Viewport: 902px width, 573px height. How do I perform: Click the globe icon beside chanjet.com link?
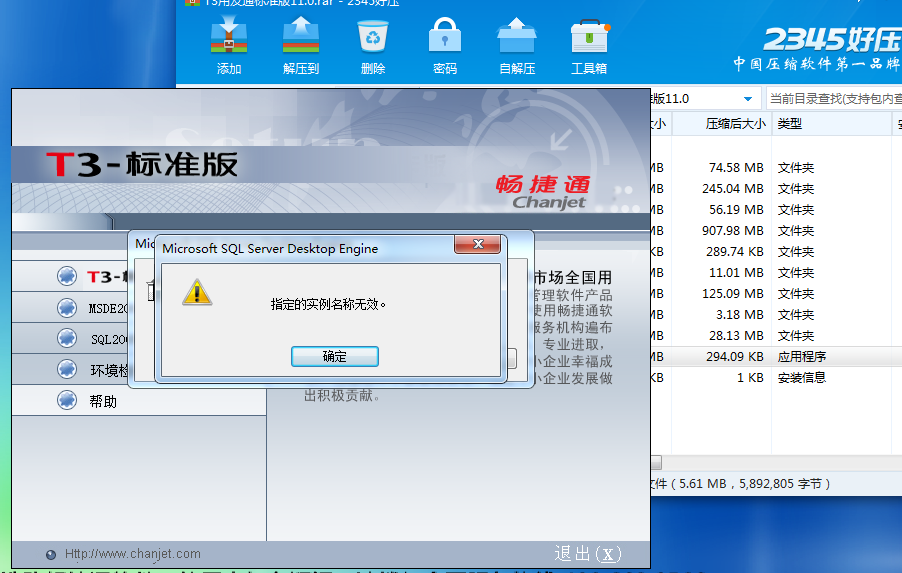pos(51,555)
